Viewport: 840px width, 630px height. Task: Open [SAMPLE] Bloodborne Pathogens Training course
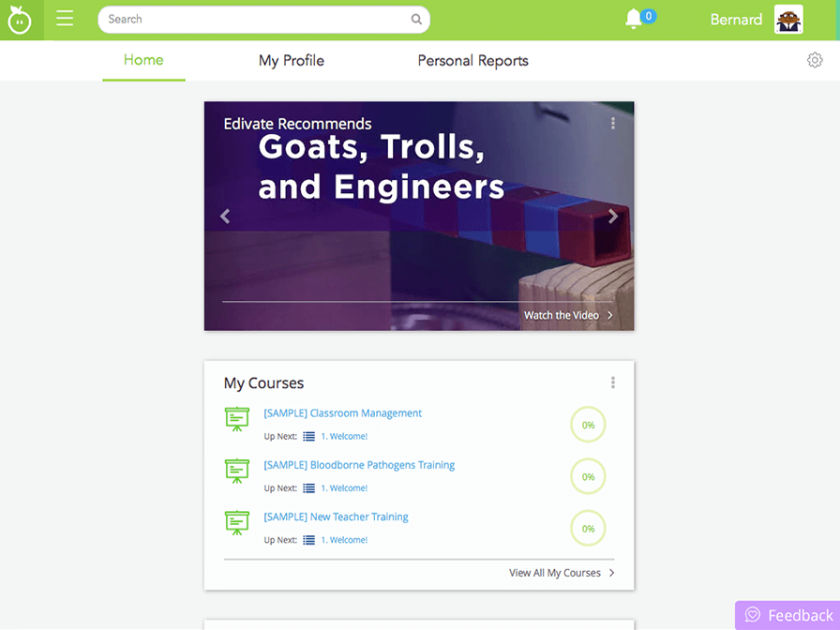click(x=359, y=465)
